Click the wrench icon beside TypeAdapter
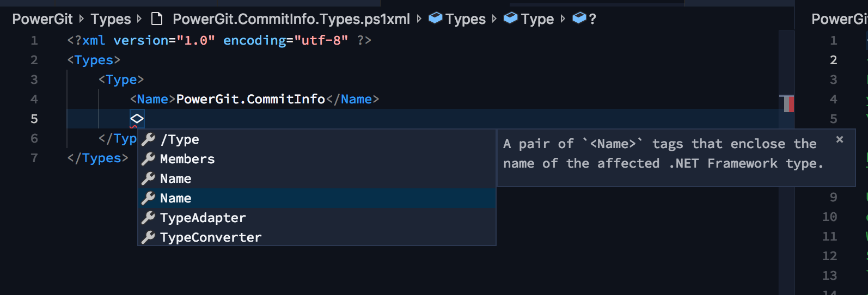Image resolution: width=868 pixels, height=295 pixels. click(148, 218)
